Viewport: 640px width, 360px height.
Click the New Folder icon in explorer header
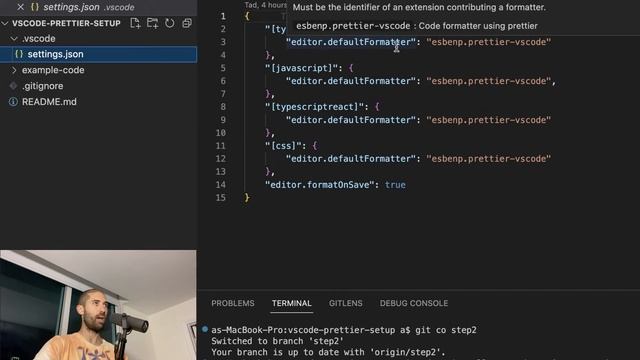point(152,23)
